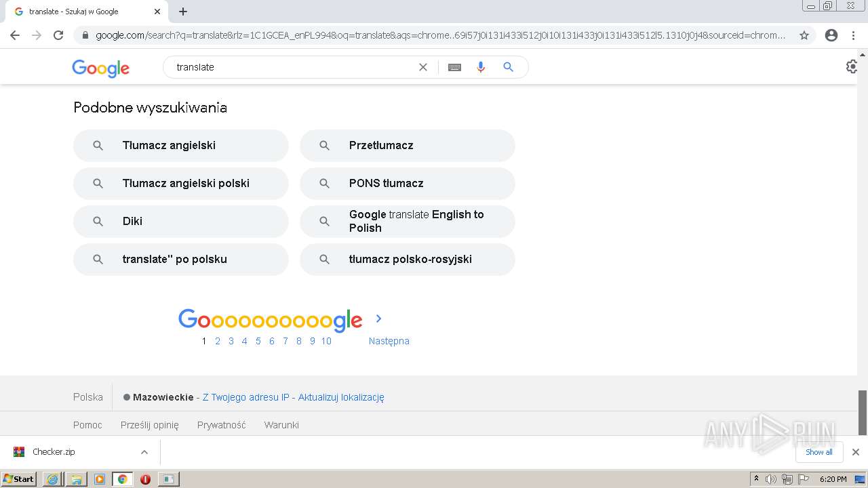The width and height of the screenshot is (868, 488).
Task: Go back using the browser back arrow
Action: coord(15,35)
